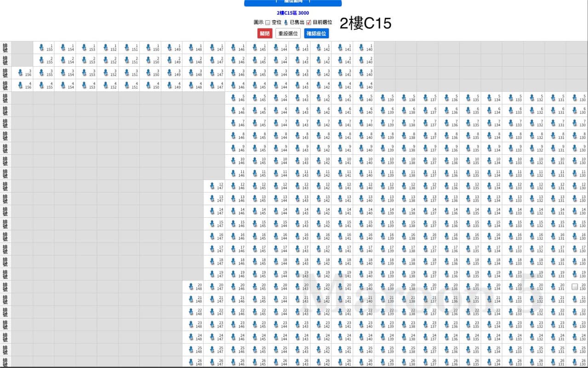Click sold seat row 13 seat 130
Image resolution: width=588 pixels, height=368 pixels.
575,199
